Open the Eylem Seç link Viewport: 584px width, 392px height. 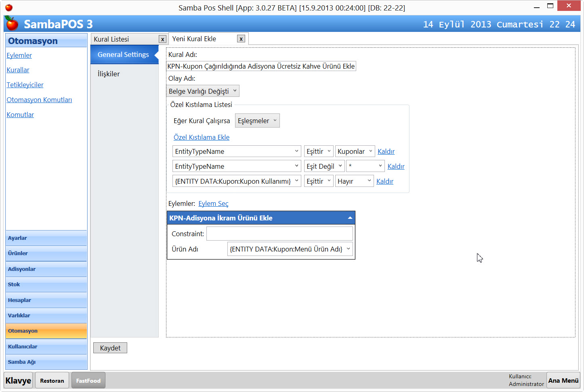click(x=213, y=203)
